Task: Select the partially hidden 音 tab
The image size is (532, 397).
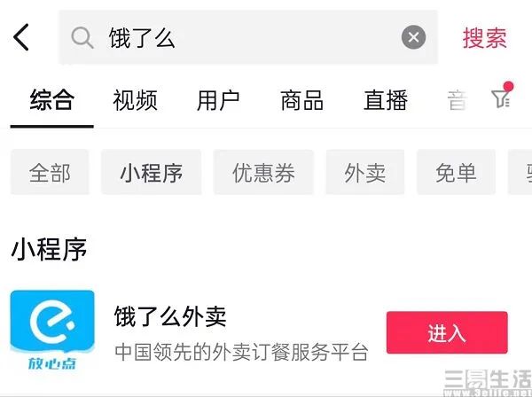Action: point(457,100)
